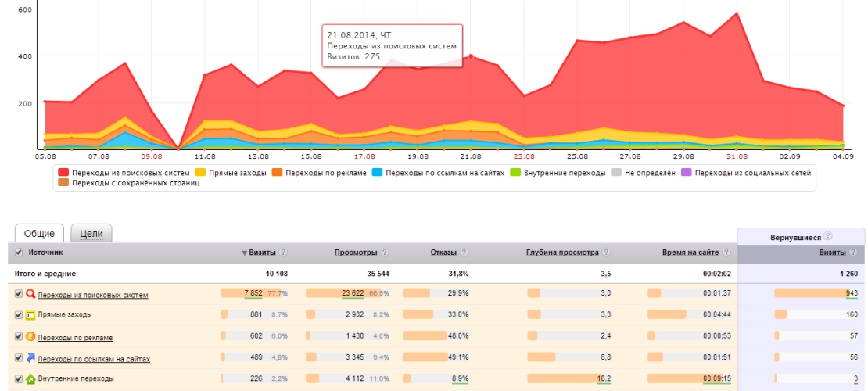Image resolution: width=868 pixels, height=391 pixels.
Task: Click the site links arrow icon
Action: coord(30,358)
